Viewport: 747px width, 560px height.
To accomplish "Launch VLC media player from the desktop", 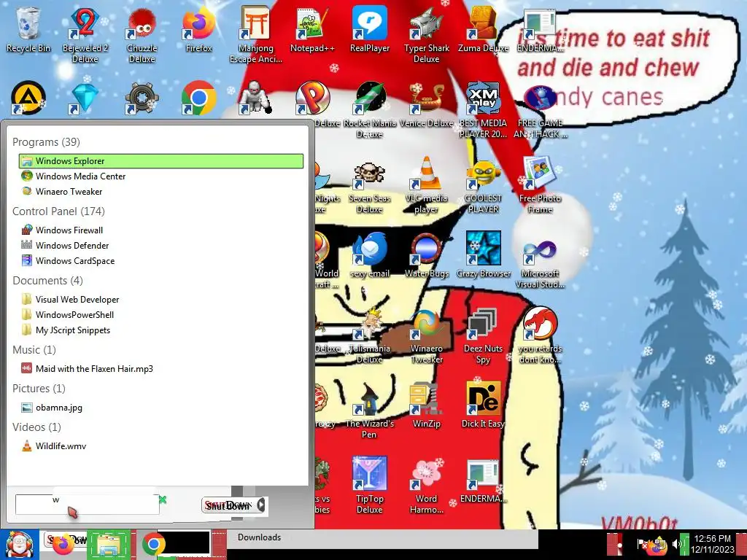I will click(x=426, y=184).
